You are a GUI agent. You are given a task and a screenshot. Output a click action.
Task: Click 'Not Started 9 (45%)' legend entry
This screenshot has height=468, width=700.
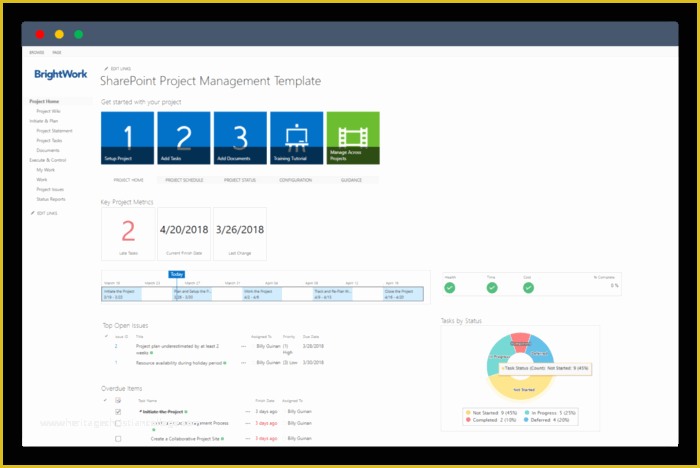coord(491,413)
